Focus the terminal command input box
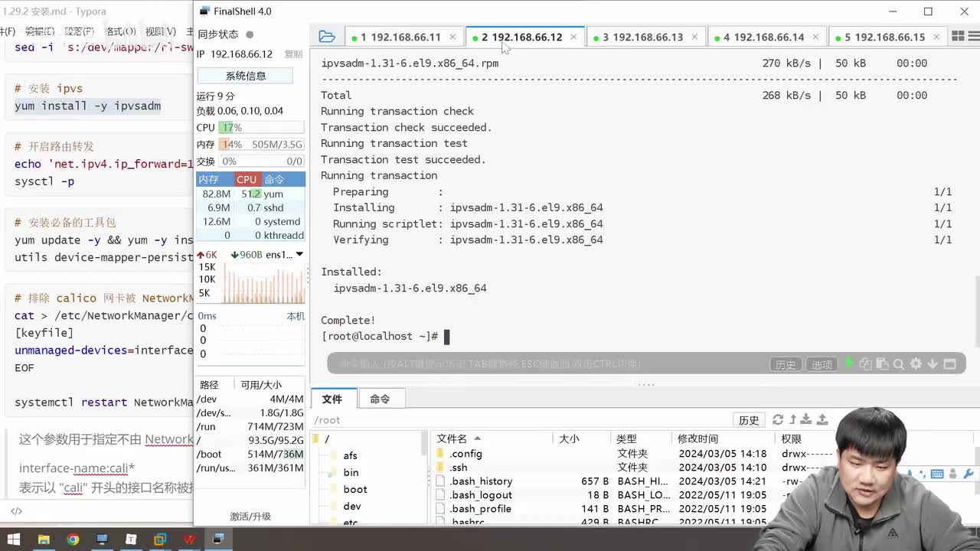This screenshot has height=551, width=980. coord(547,364)
